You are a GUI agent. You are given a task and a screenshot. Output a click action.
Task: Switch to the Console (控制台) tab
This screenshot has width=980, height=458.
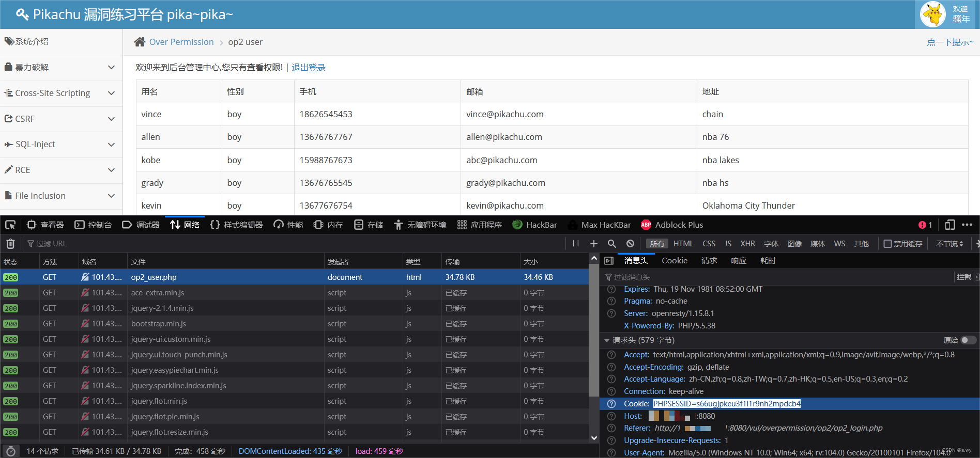tap(93, 225)
